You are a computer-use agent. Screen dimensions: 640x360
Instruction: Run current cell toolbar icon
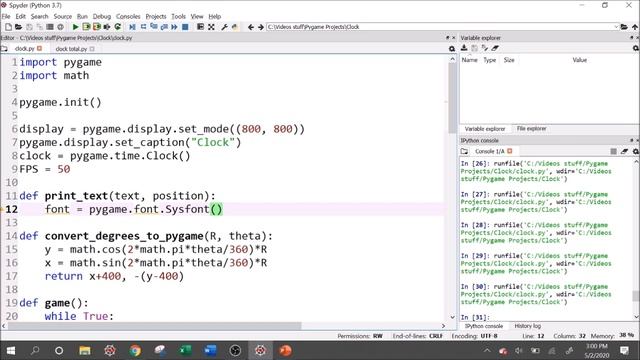click(86, 27)
